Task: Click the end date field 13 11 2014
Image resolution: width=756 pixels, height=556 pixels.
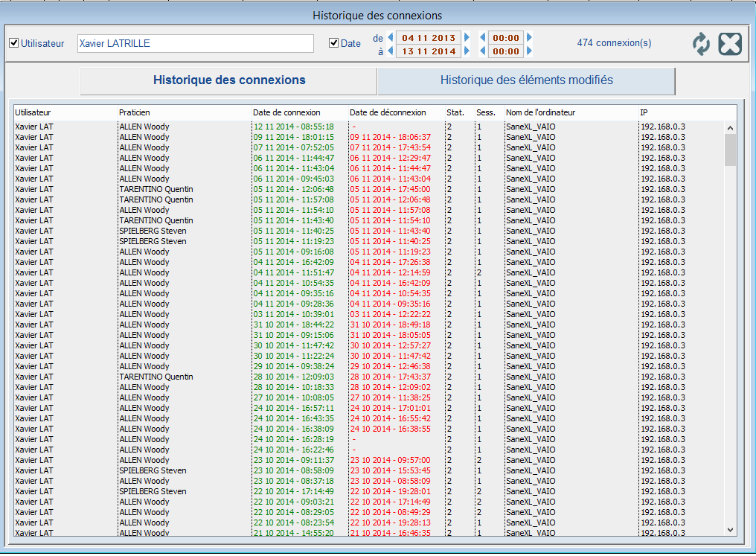Action: pyautogui.click(x=429, y=51)
